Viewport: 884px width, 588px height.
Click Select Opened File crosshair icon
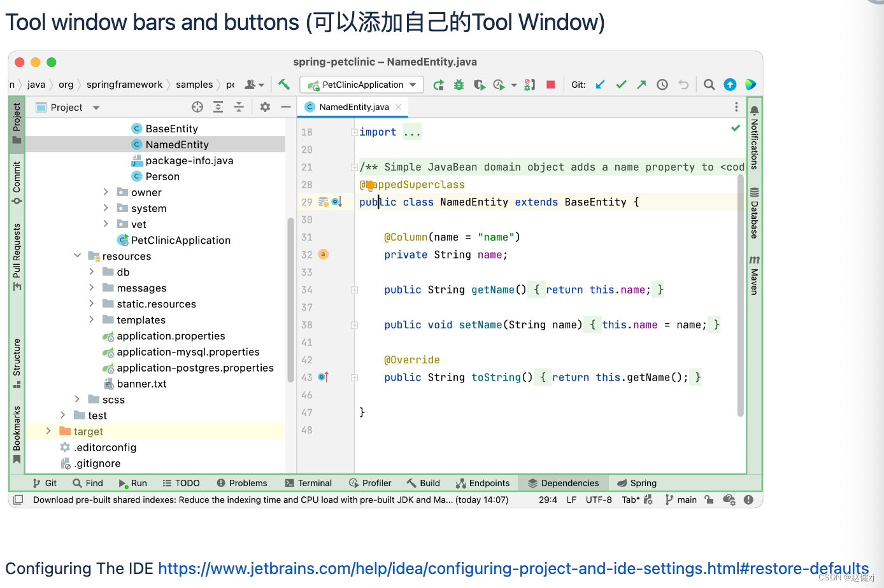coord(197,107)
